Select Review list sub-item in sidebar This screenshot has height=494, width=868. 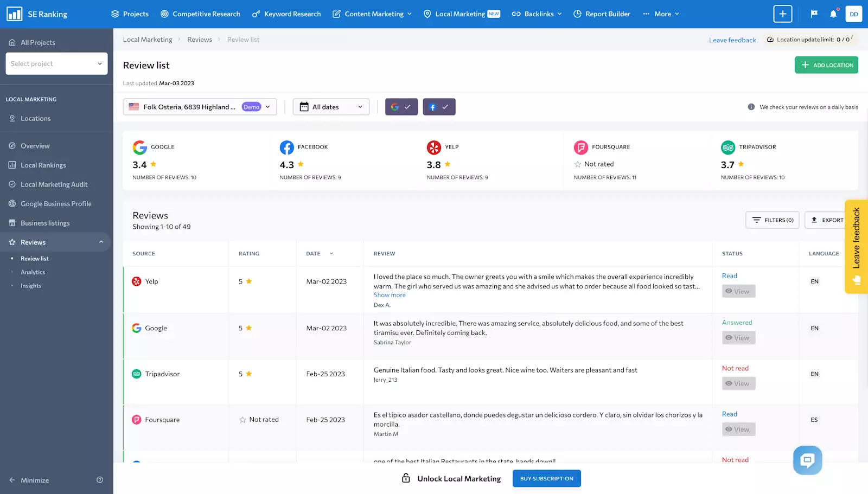click(35, 259)
